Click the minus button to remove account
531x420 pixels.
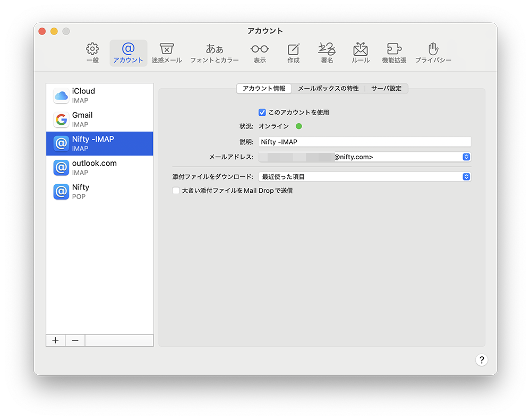click(x=75, y=340)
